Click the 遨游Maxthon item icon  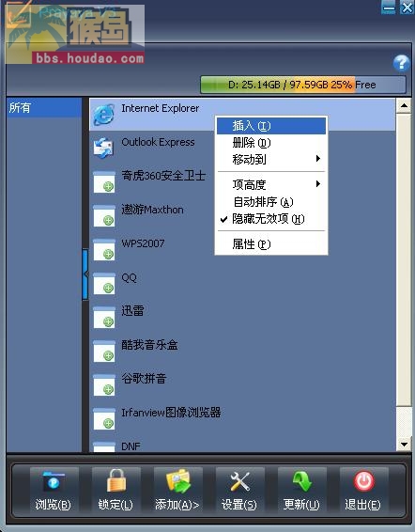pyautogui.click(x=104, y=216)
